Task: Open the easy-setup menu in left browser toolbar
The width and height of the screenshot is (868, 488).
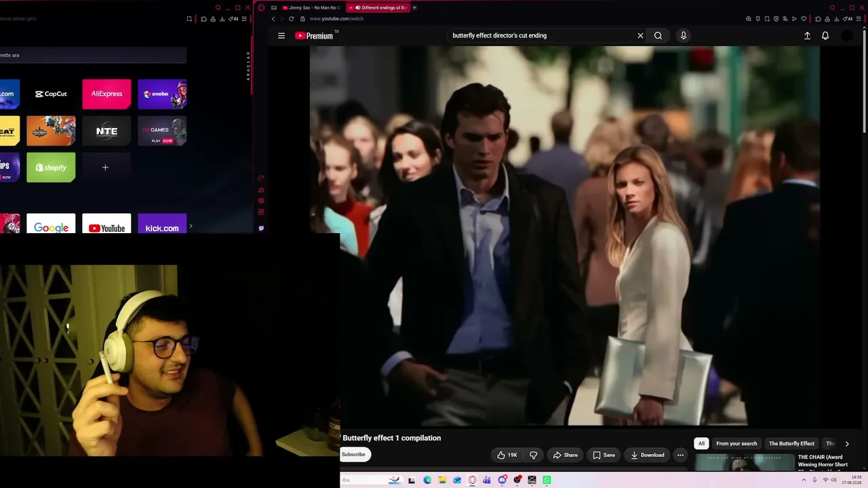Action: point(243,19)
